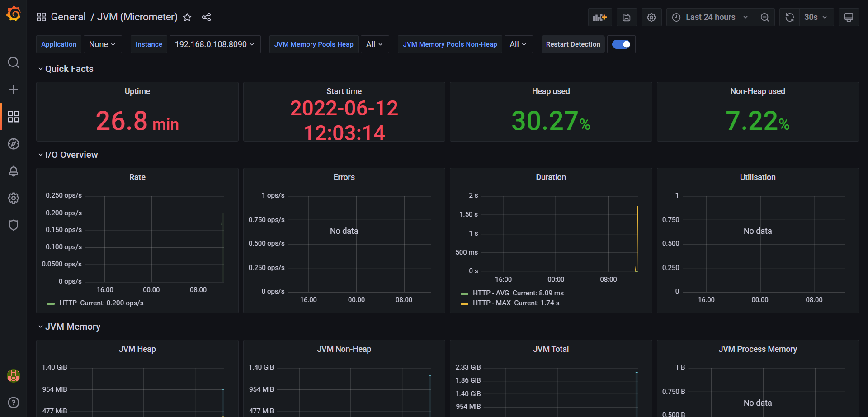Screen dimensions: 868x417
Task: Open the Utilisation panel title menu
Action: coord(758,177)
